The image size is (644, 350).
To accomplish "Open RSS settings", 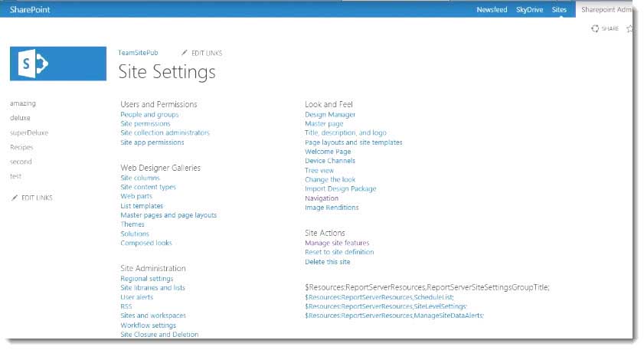I will [126, 306].
